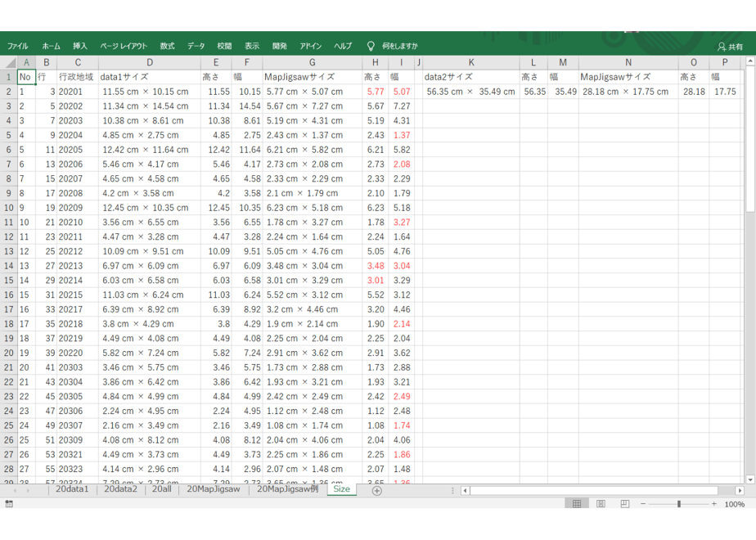This screenshot has height=540, width=756.
Task: Switch to Page Break Preview icon
Action: [x=625, y=504]
